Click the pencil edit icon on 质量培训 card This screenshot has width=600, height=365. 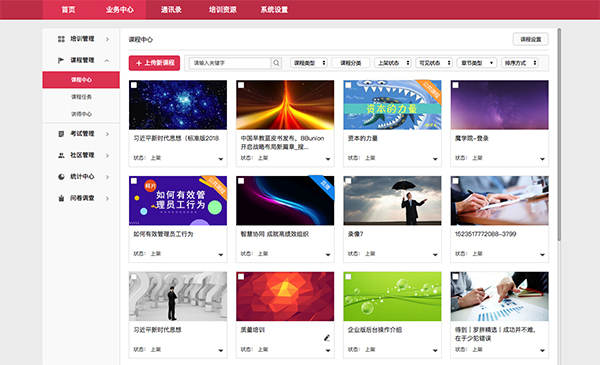[x=327, y=338]
